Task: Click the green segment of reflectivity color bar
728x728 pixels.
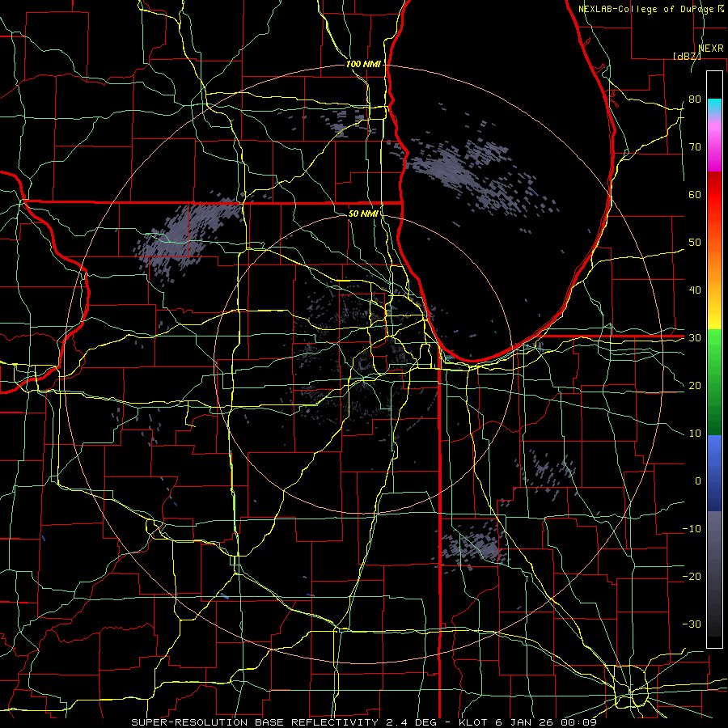Action: pos(714,382)
